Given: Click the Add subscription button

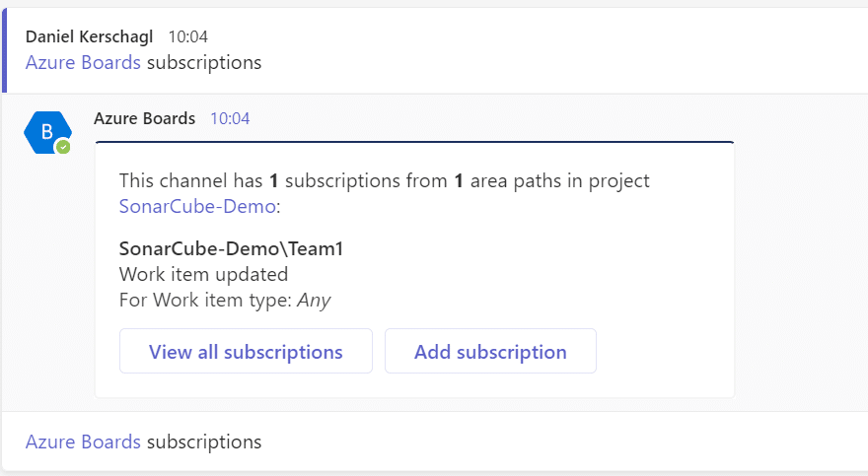Looking at the screenshot, I should tap(490, 351).
